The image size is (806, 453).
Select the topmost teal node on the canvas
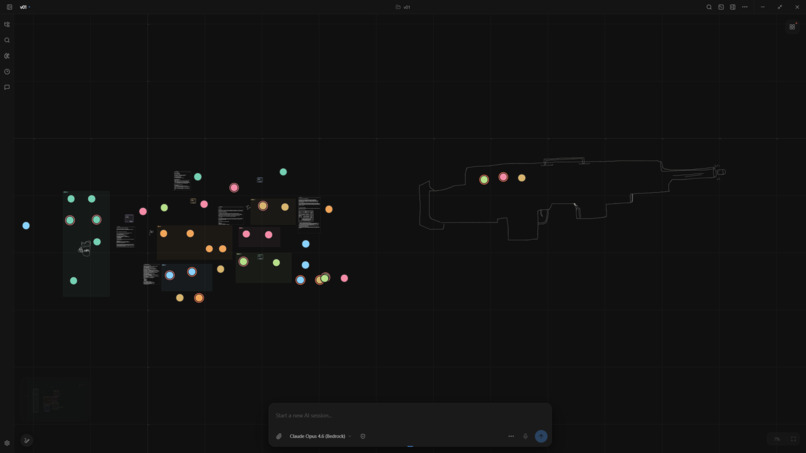(283, 172)
